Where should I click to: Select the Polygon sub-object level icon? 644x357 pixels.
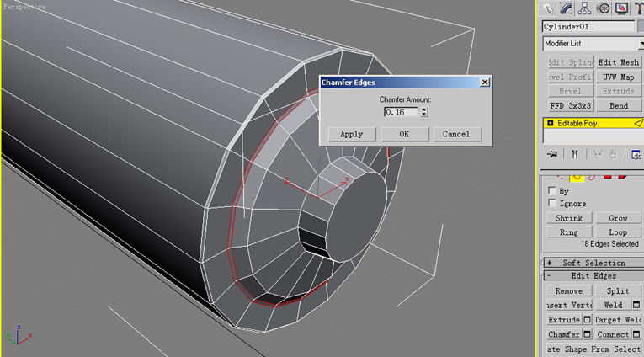(x=608, y=177)
